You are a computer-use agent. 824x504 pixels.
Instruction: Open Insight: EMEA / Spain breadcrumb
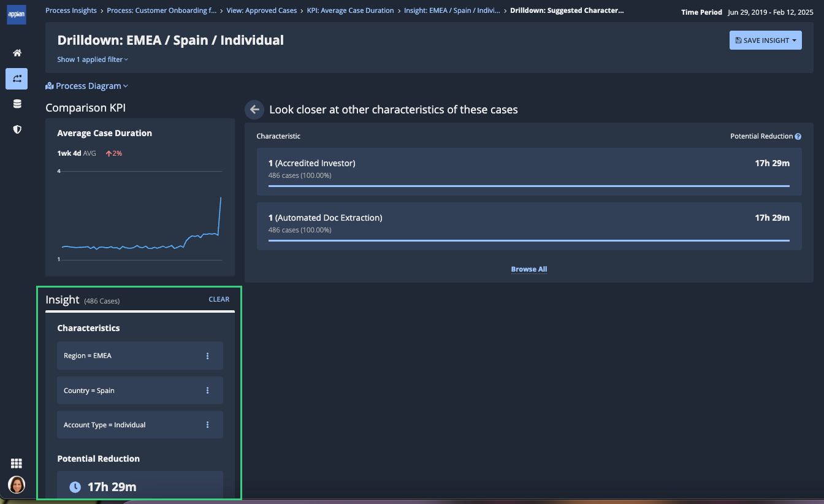click(452, 10)
